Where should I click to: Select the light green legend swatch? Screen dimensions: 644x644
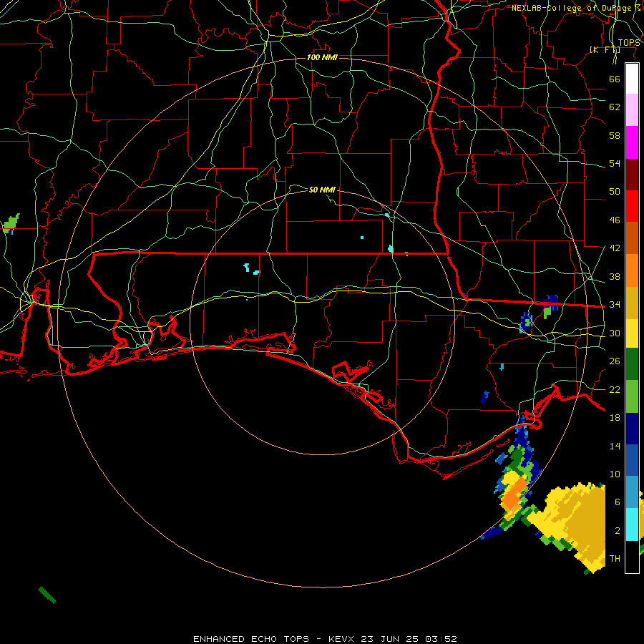pos(632,396)
